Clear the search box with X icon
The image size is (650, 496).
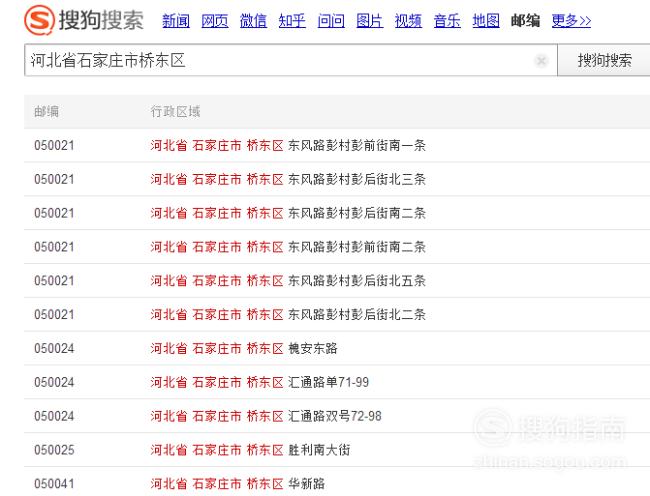point(541,61)
